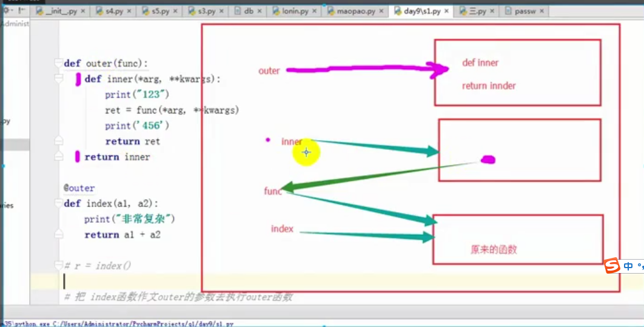Switch to the maopao.py tab

click(x=355, y=11)
